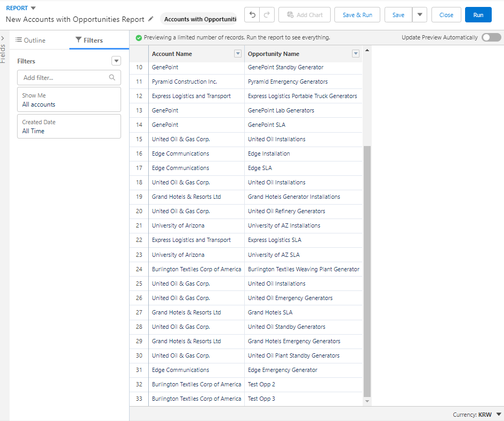Click the scroll down arrow of the table
Viewport: 504px width, 421px height.
coord(367,401)
